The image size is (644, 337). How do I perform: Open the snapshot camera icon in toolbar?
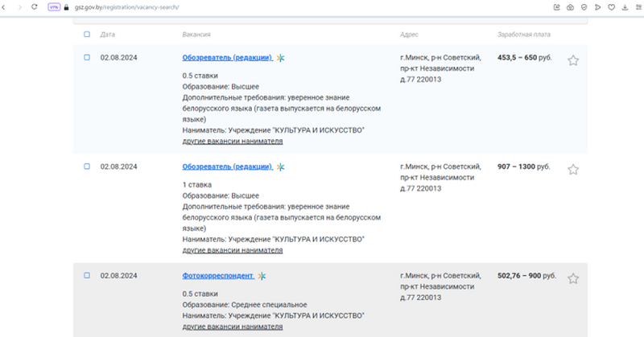(x=570, y=6)
